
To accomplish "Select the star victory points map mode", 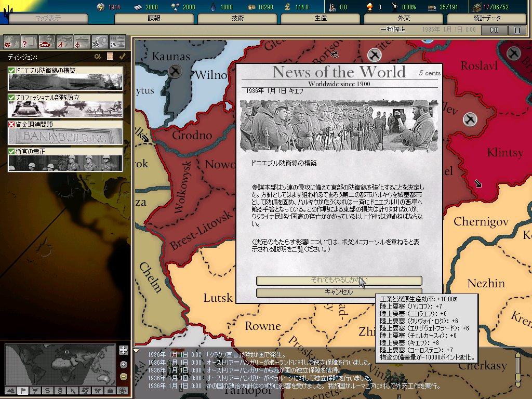I will [123, 391].
